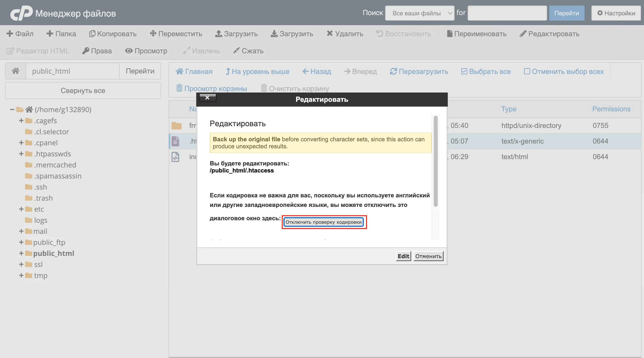Click Выбрать все checkbox link

pos(486,71)
